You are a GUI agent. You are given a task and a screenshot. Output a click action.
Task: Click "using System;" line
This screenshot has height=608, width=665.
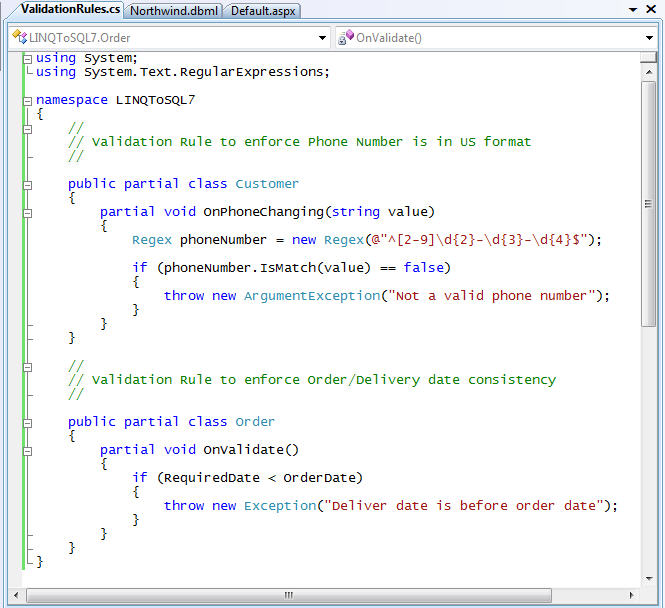(87, 58)
